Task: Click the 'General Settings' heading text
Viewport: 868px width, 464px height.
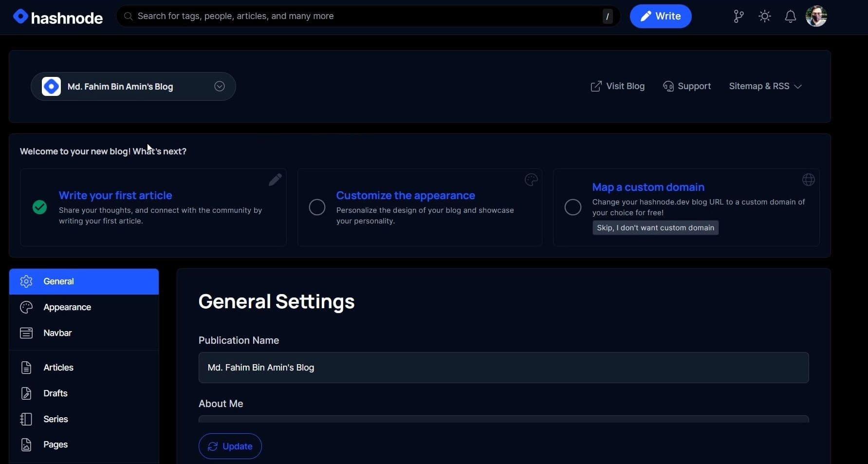Action: point(277,302)
